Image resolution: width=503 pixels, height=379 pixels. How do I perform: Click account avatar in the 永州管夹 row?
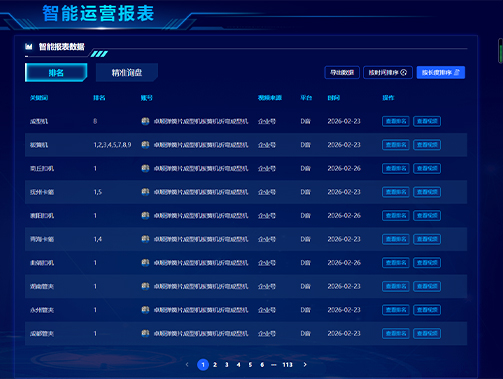(x=145, y=310)
